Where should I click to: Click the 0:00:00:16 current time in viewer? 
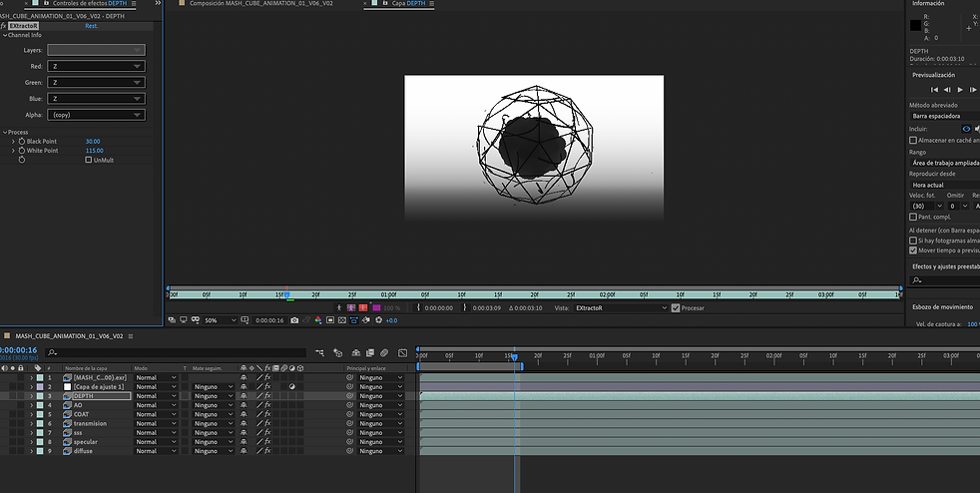point(269,320)
